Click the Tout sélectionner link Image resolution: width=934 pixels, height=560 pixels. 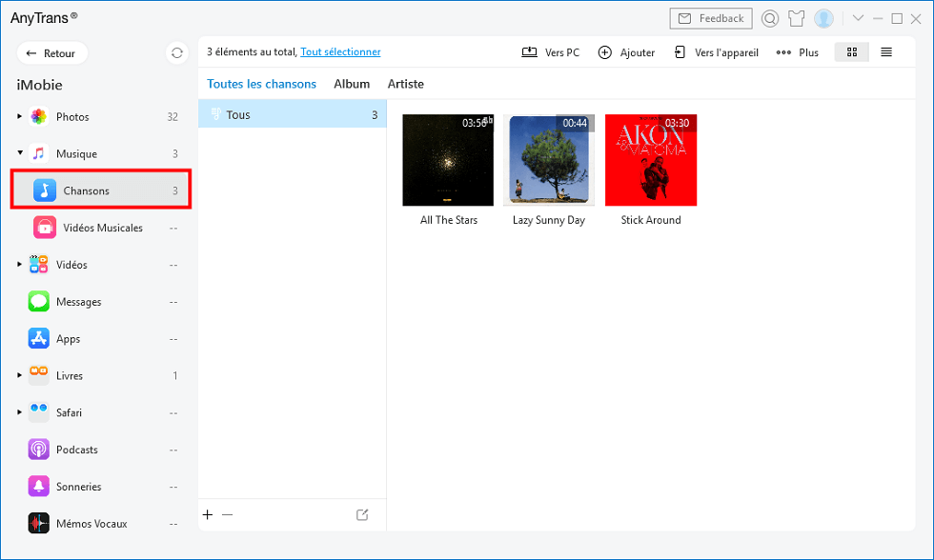[x=340, y=51]
